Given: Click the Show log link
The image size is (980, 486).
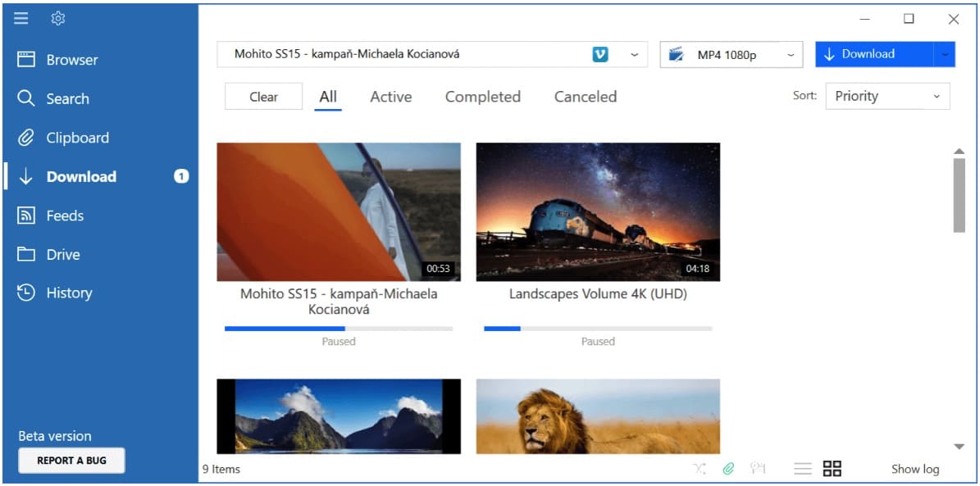Looking at the screenshot, I should [x=915, y=469].
